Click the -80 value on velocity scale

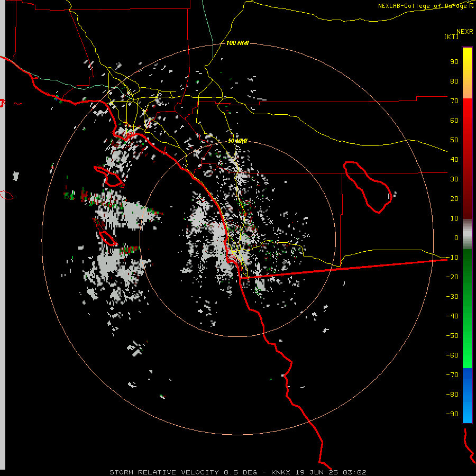point(452,395)
